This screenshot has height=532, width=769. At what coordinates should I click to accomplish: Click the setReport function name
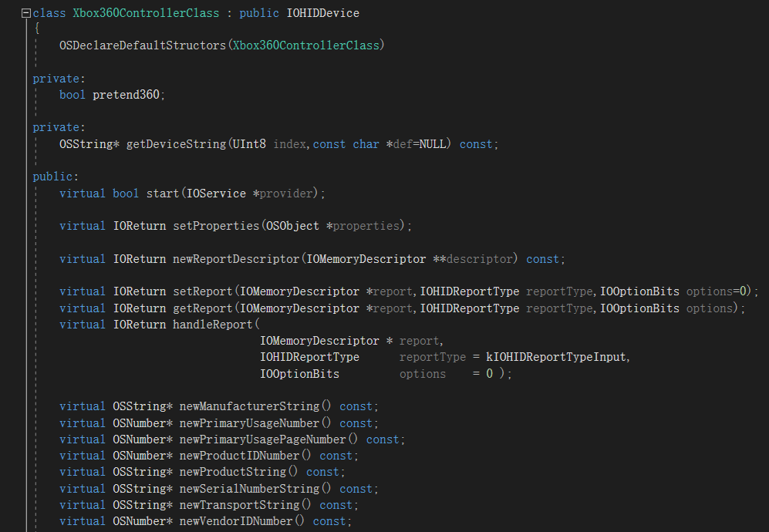tap(203, 291)
